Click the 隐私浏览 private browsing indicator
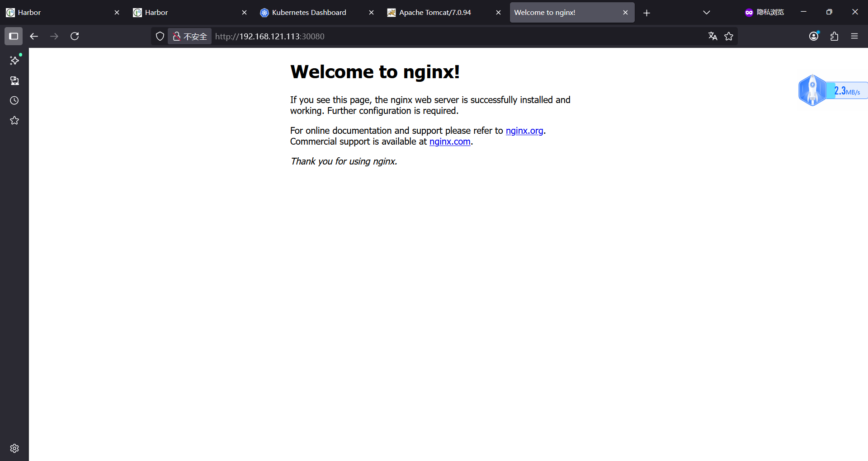The image size is (868, 461). pos(764,13)
